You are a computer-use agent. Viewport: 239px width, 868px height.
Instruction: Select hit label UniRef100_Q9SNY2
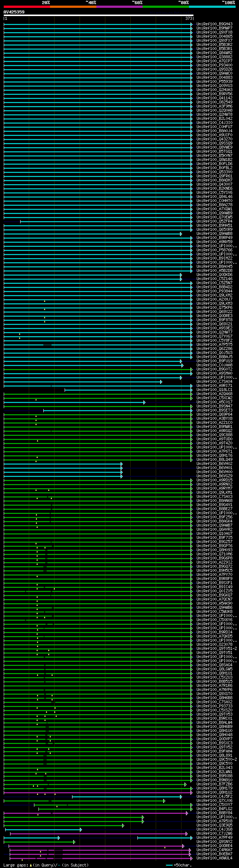[214, 842]
